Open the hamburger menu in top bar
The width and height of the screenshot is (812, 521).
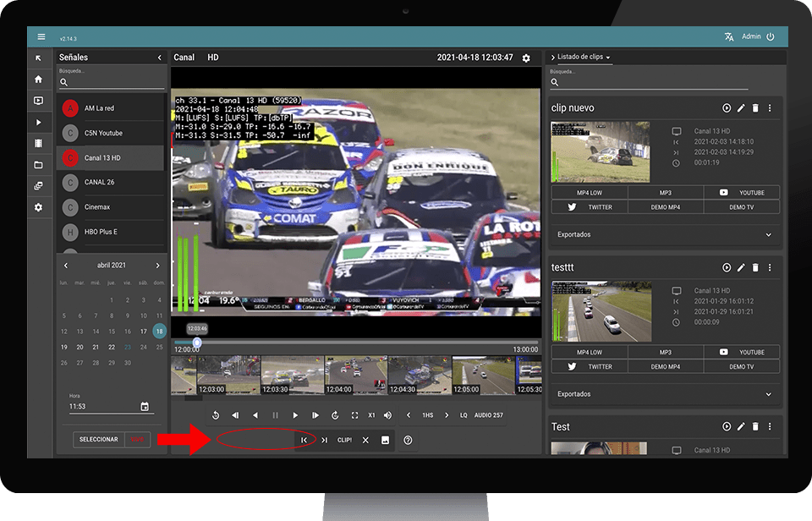[x=41, y=36]
